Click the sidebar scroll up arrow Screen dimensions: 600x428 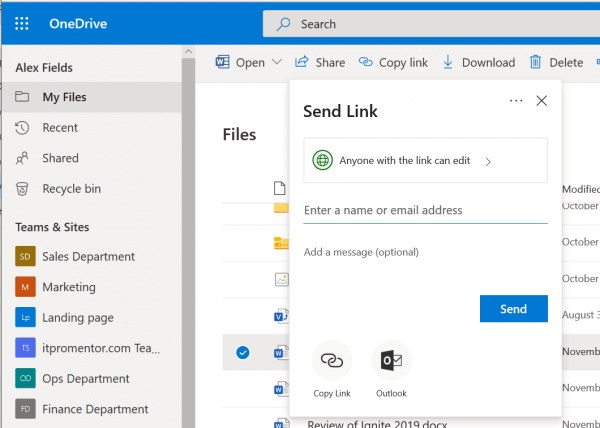tap(188, 51)
